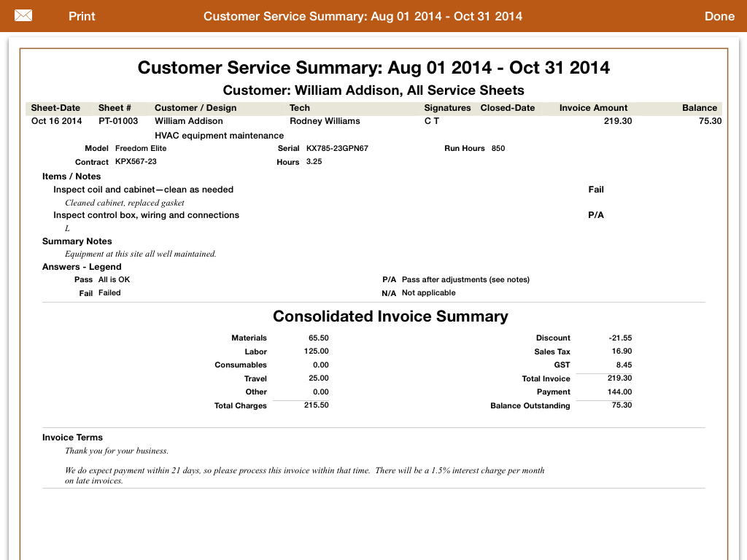Viewport: 747px width, 560px height.
Task: Select the Invoice Amount column header
Action: pos(593,108)
